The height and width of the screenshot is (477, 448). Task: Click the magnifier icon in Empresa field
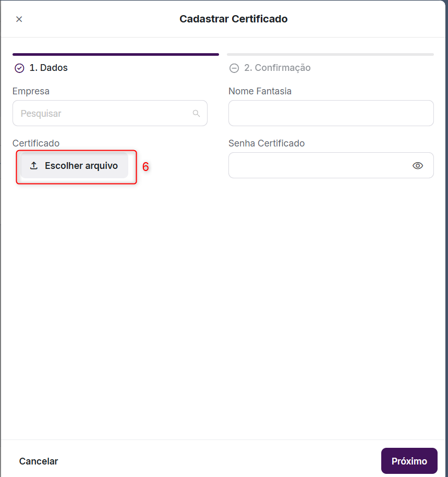[x=196, y=114]
